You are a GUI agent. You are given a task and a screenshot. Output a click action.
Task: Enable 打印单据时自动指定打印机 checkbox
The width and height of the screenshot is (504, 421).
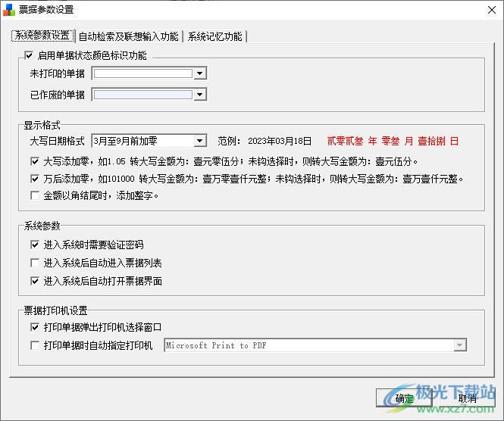[35, 345]
